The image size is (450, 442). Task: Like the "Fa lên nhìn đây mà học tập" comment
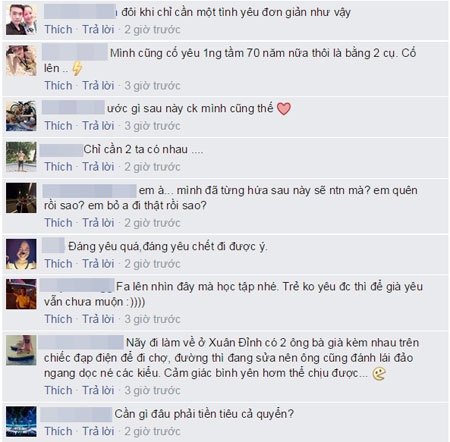(x=58, y=319)
